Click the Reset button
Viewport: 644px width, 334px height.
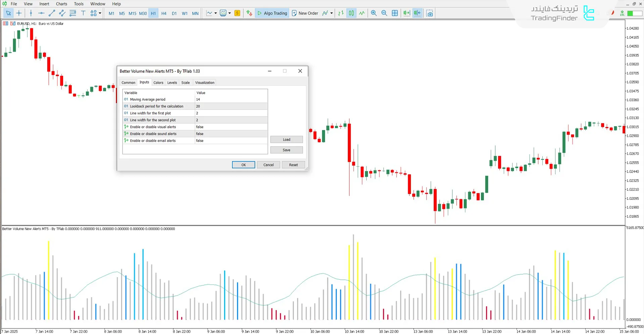[x=293, y=165]
